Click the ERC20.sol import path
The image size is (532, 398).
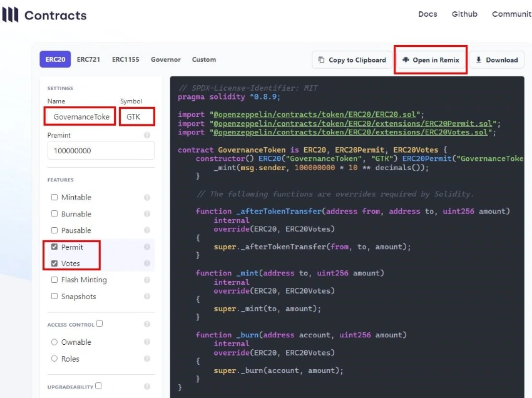(x=315, y=115)
